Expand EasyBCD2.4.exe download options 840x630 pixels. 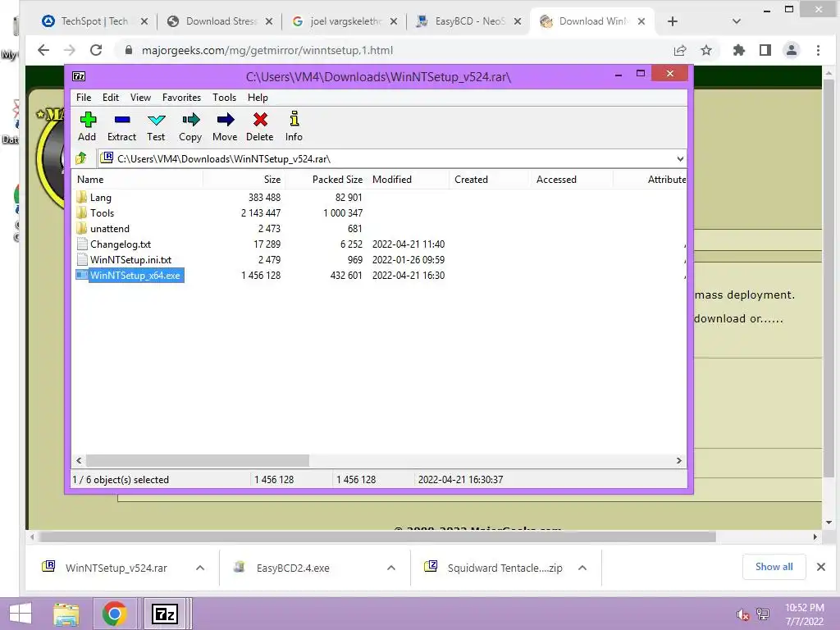point(391,568)
